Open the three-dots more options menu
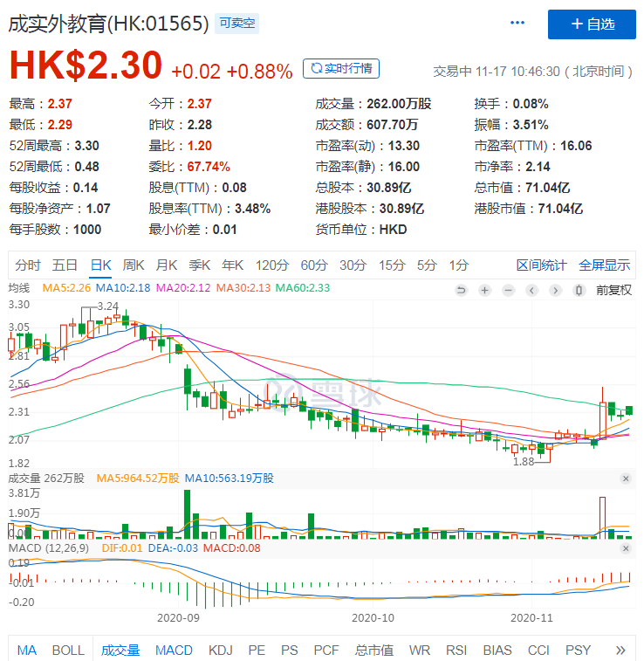644x661 pixels. point(517,23)
